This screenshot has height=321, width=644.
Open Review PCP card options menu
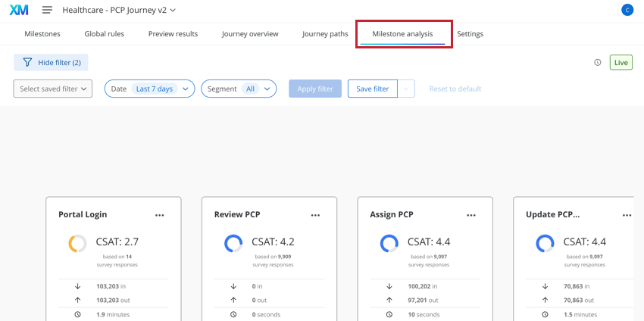(x=315, y=215)
